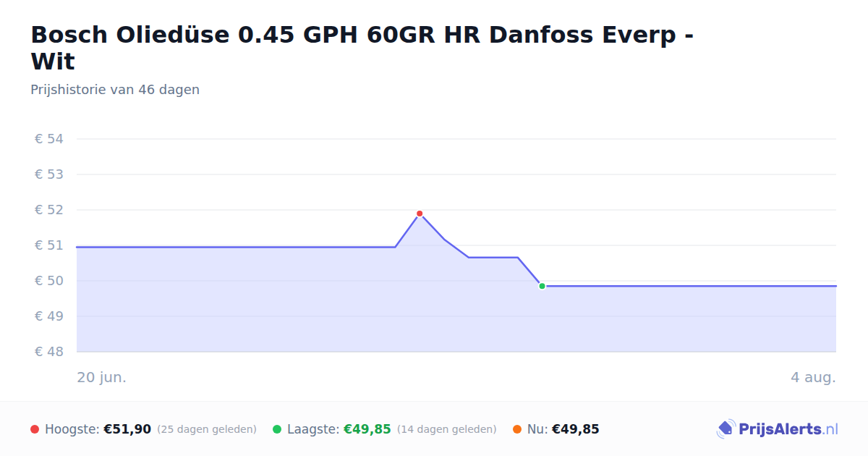868x456 pixels.
Task: Click the PrijsAlerts tag logo icon
Action: coord(726,429)
